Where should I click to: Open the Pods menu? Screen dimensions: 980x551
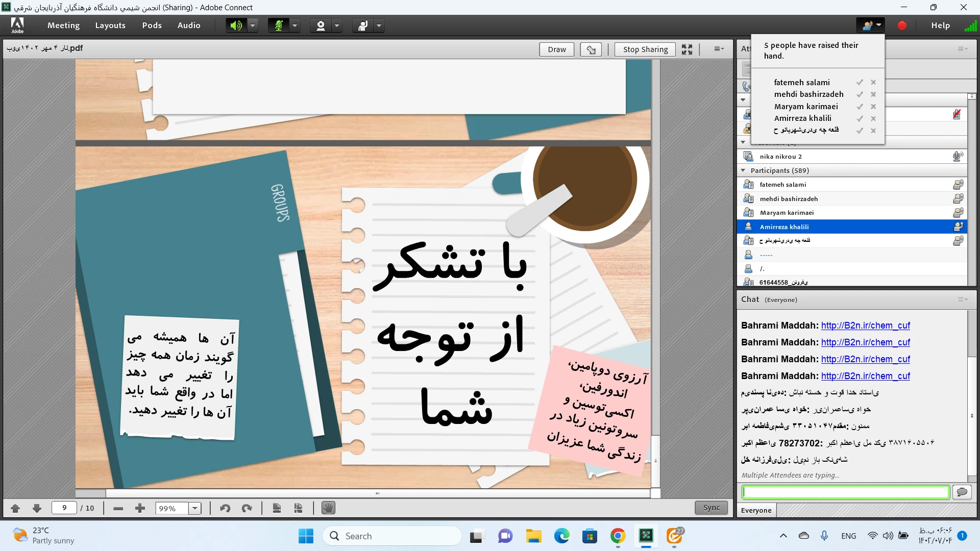pos(152,26)
